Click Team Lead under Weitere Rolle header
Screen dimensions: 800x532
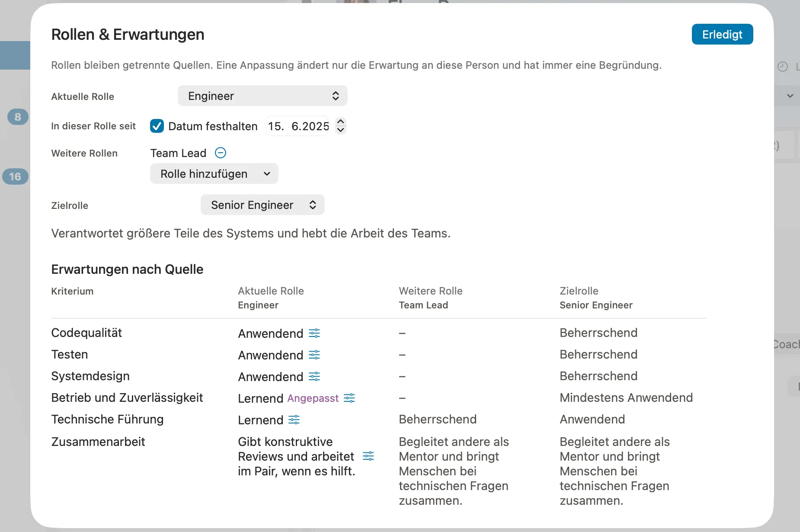point(423,305)
